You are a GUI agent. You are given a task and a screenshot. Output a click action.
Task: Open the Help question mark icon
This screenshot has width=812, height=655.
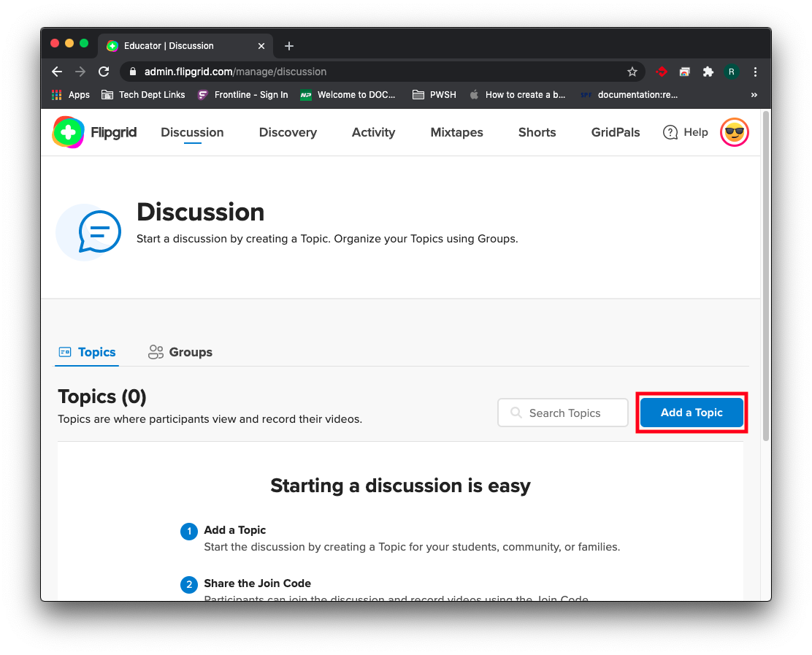pyautogui.click(x=670, y=133)
